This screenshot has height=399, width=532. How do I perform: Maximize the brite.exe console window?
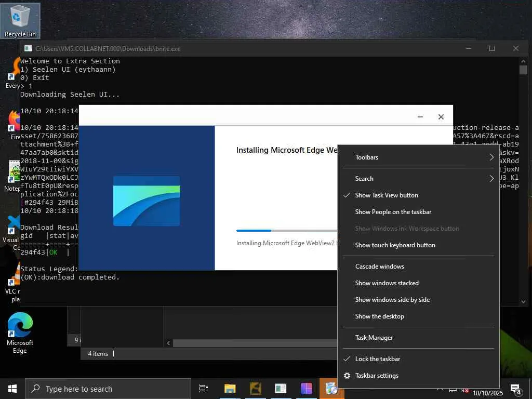[x=492, y=48]
